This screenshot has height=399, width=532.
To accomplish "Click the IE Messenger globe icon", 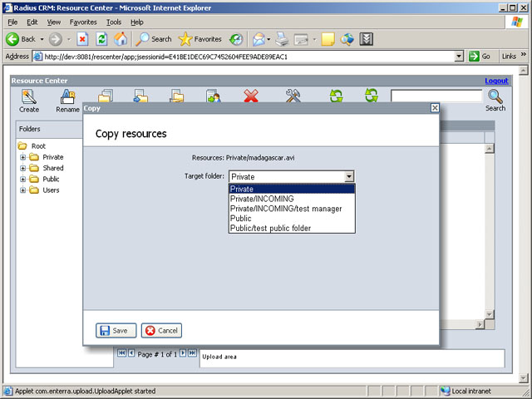I will [x=347, y=39].
